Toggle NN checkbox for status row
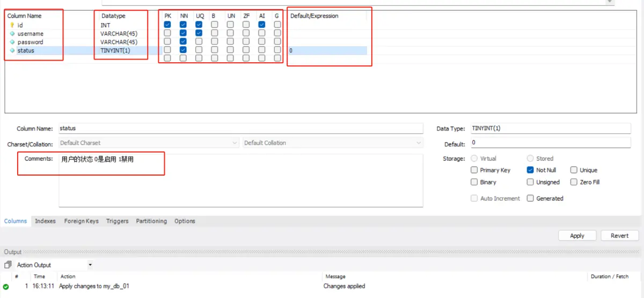Image resolution: width=644 pixels, height=298 pixels. click(x=183, y=50)
